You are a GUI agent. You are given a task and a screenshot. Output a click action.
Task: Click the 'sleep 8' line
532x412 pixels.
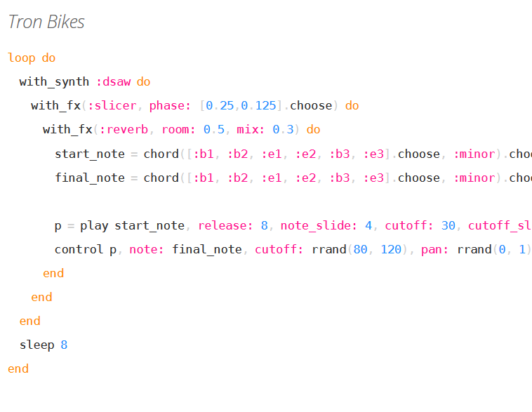point(44,345)
